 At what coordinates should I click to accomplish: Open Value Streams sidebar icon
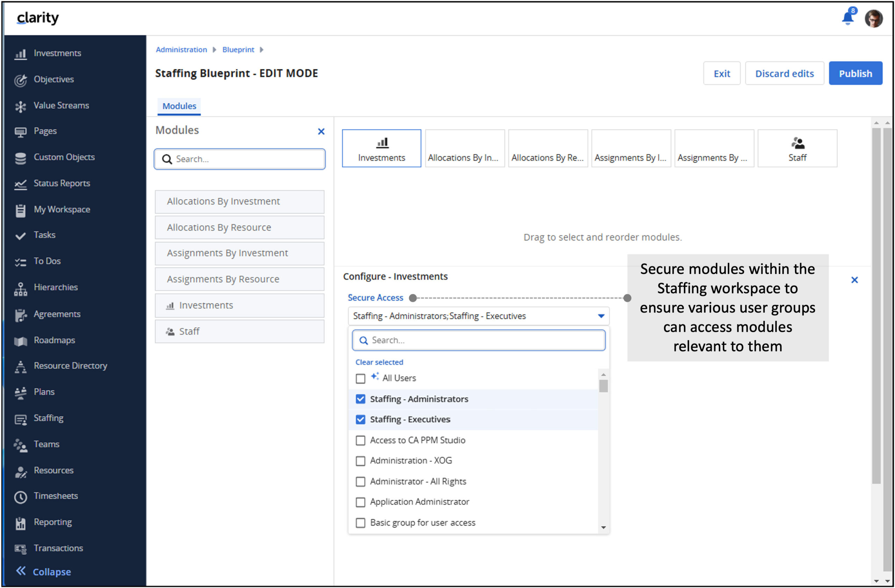(x=20, y=106)
